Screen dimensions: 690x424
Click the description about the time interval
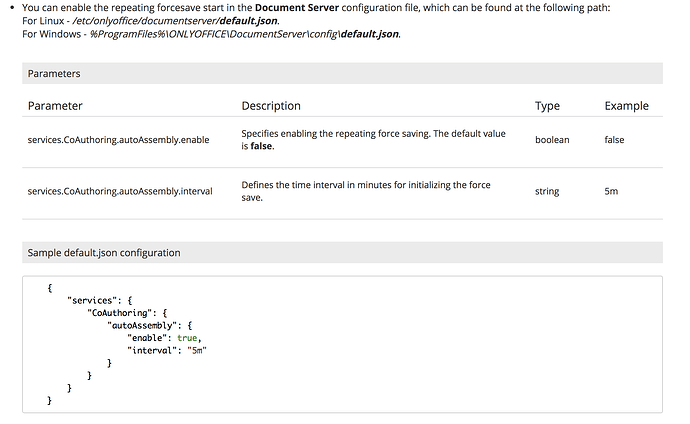375,191
